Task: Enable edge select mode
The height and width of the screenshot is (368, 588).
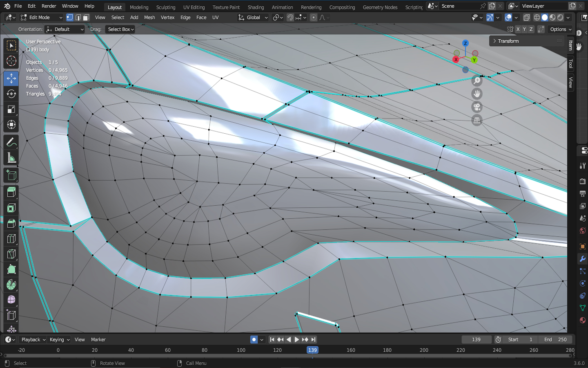Action: (78, 18)
